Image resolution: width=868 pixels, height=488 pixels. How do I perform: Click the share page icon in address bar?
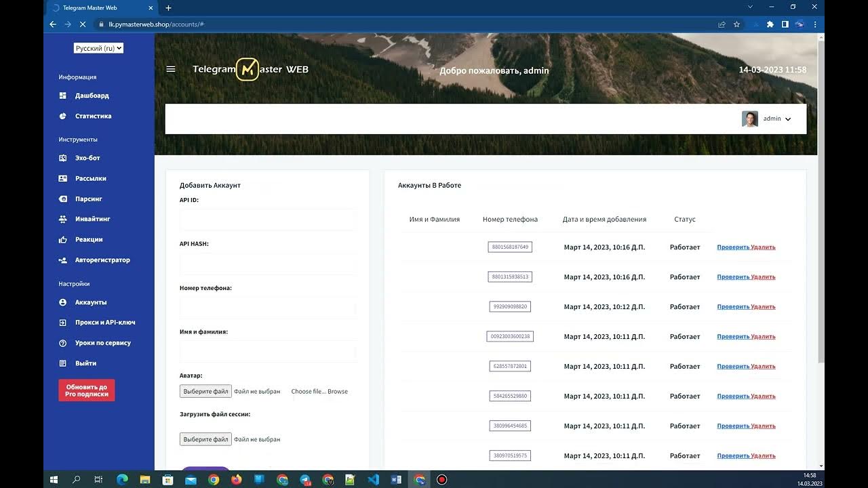click(722, 24)
